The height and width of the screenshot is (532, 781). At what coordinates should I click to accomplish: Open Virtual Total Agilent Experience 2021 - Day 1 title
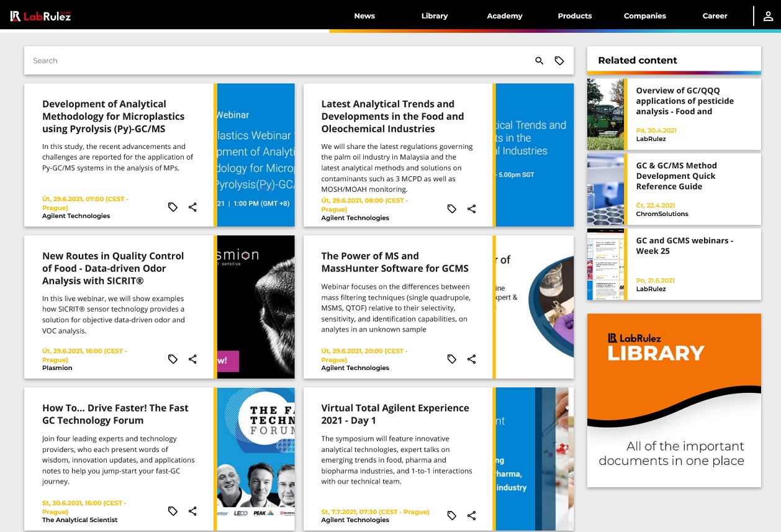[x=395, y=414]
